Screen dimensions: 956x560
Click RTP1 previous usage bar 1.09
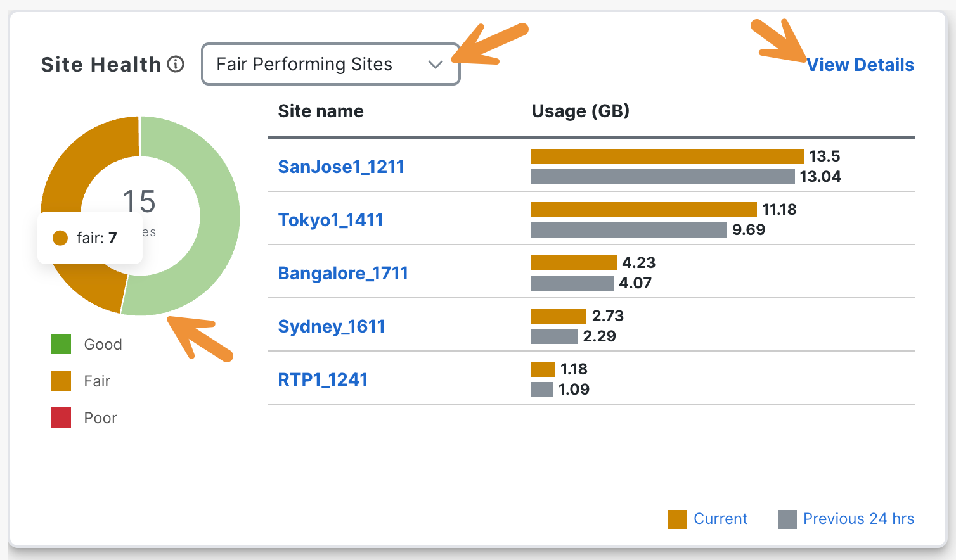pos(542,390)
